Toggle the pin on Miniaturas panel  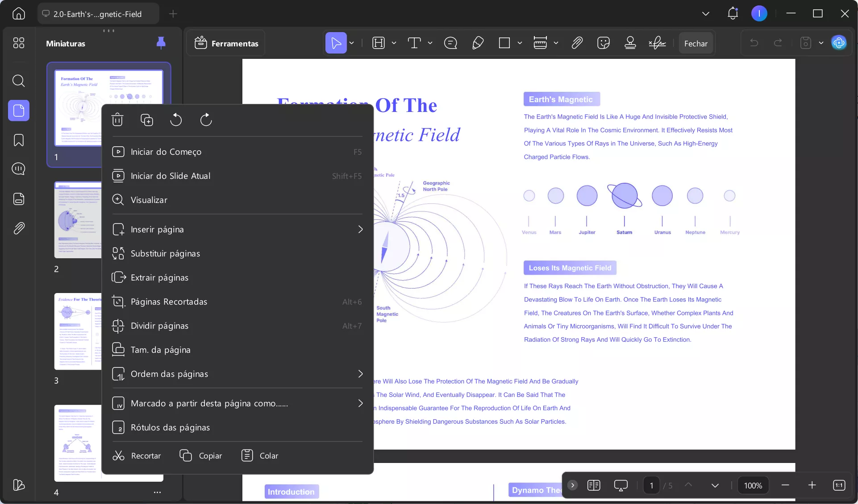(161, 43)
